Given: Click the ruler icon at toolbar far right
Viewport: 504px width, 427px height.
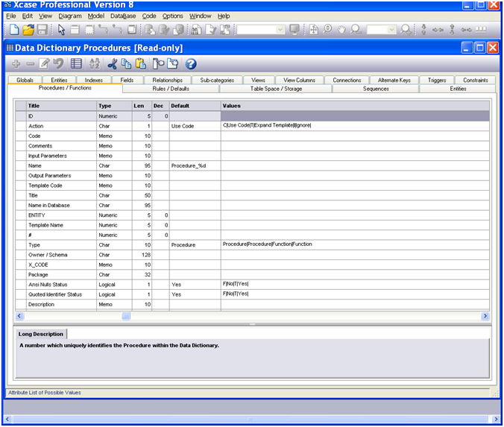Looking at the screenshot, I should coord(481,30).
